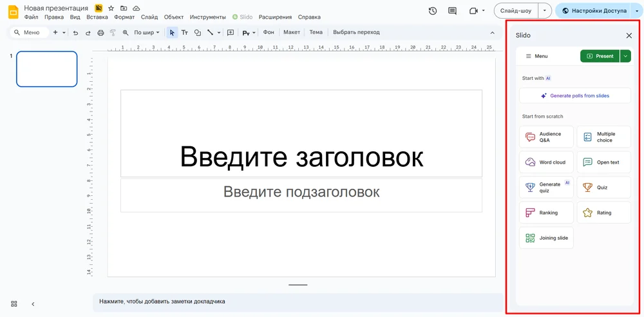The width and height of the screenshot is (644, 317).
Task: Choose the Word cloud poll option
Action: point(546,162)
